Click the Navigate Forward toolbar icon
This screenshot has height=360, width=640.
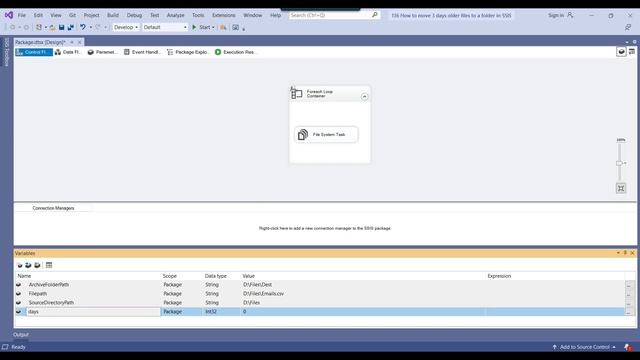pos(26,27)
